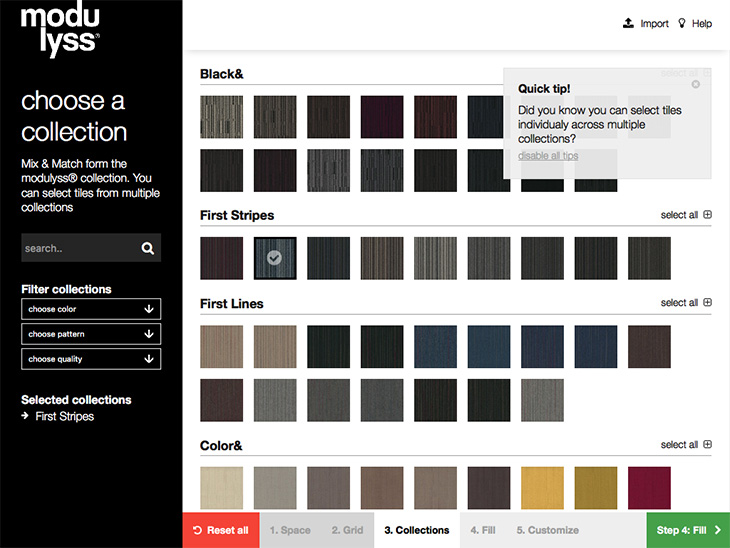Go to the 2. Grid step tab
The image size is (730, 548).
[347, 530]
